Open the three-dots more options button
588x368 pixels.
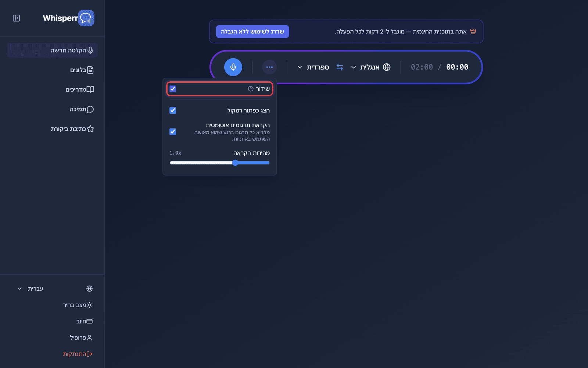pos(269,67)
